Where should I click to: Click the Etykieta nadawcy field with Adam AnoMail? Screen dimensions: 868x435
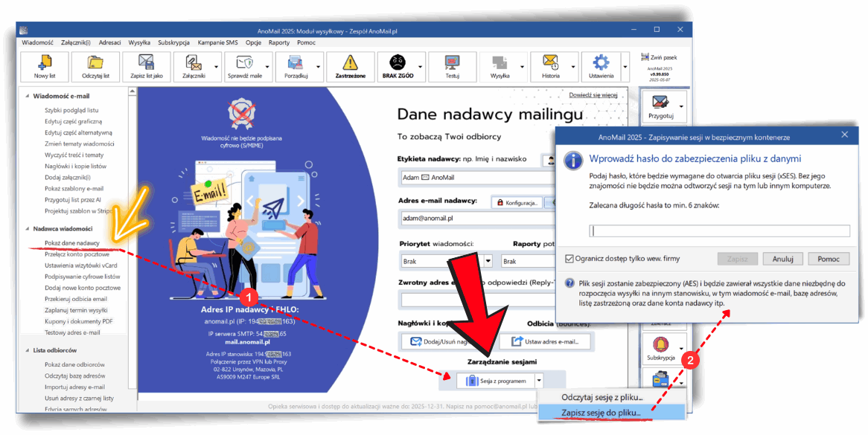tap(478, 178)
